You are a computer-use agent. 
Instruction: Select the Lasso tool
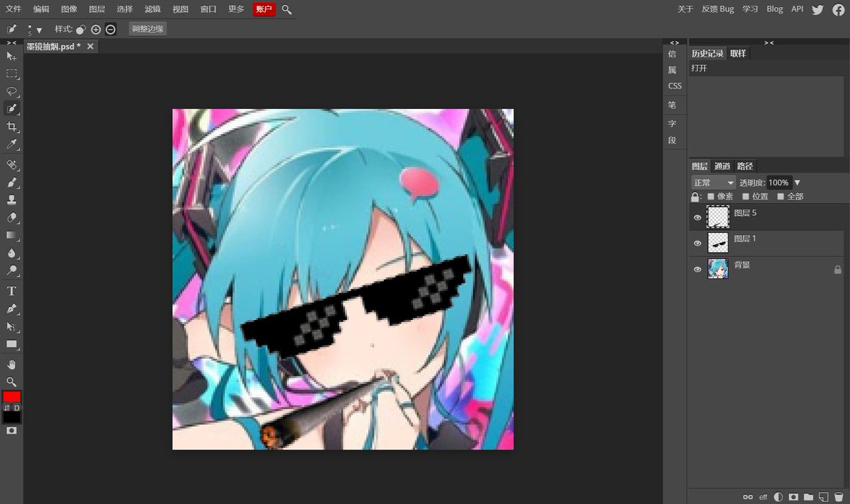[x=11, y=91]
